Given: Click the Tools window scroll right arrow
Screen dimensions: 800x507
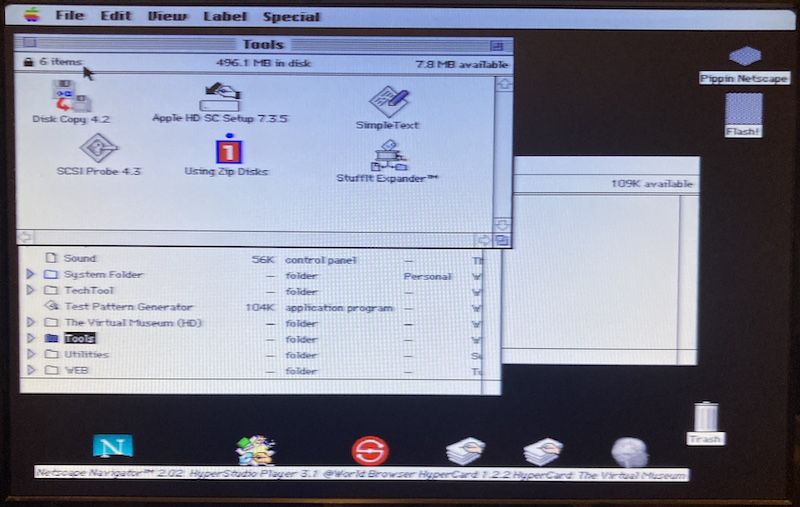Looking at the screenshot, I should point(483,239).
